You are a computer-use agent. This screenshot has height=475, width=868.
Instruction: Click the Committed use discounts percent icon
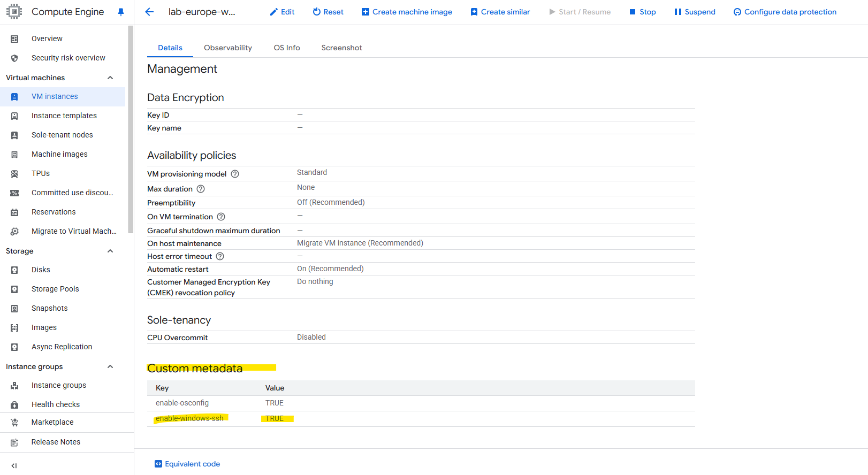[14, 193]
